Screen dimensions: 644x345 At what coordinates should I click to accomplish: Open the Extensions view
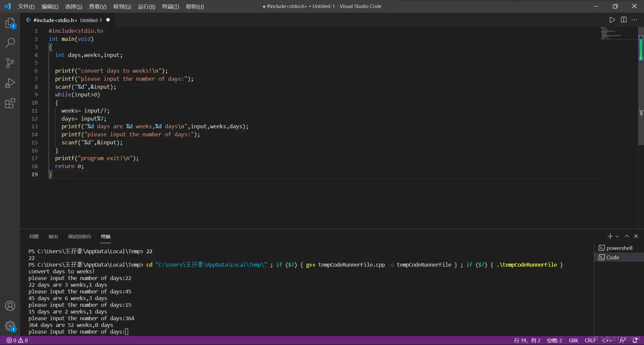click(10, 103)
